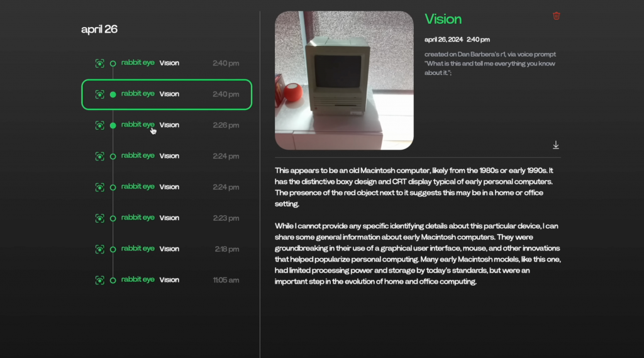Image resolution: width=644 pixels, height=358 pixels.
Task: Click the 2:26 pm timestamp in the journal list
Action: tap(226, 125)
